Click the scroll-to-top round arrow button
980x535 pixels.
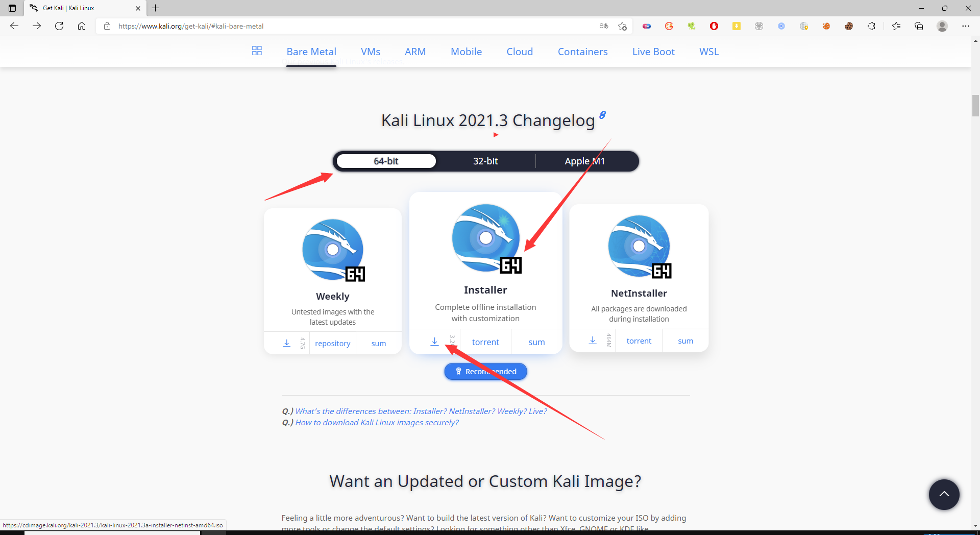pyautogui.click(x=944, y=494)
